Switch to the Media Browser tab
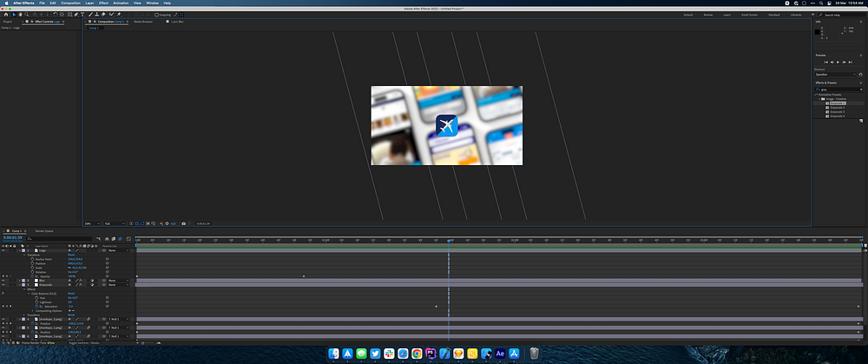 (143, 22)
